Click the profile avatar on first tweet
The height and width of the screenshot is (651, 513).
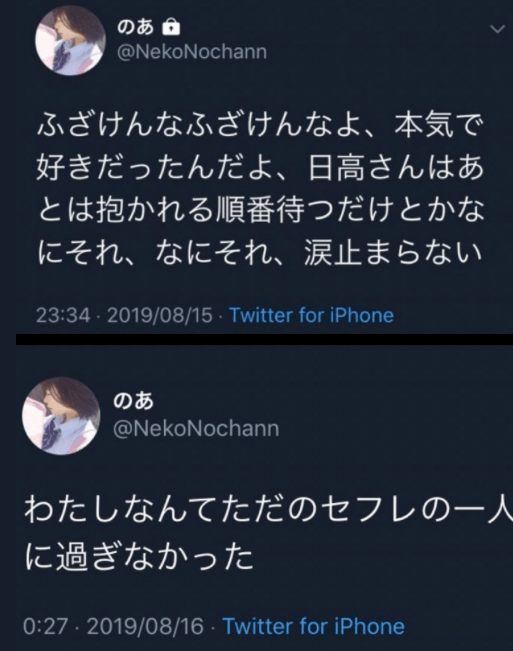point(71,40)
